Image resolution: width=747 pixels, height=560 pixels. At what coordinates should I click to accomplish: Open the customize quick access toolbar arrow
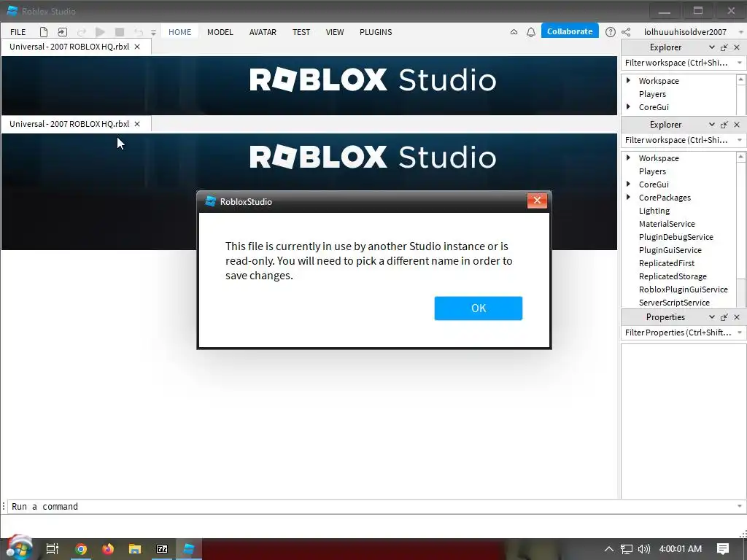pyautogui.click(x=153, y=32)
